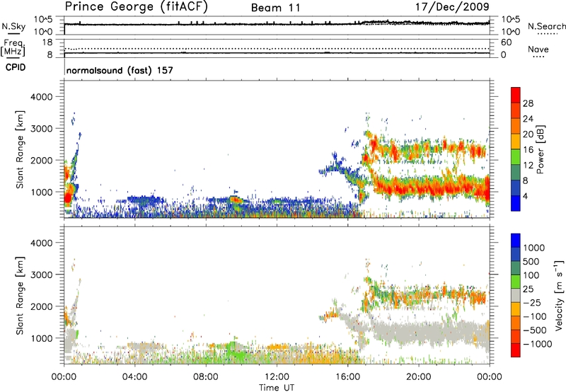Click the '20:00' time axis label
This screenshot has height=392, width=566.
point(419,377)
